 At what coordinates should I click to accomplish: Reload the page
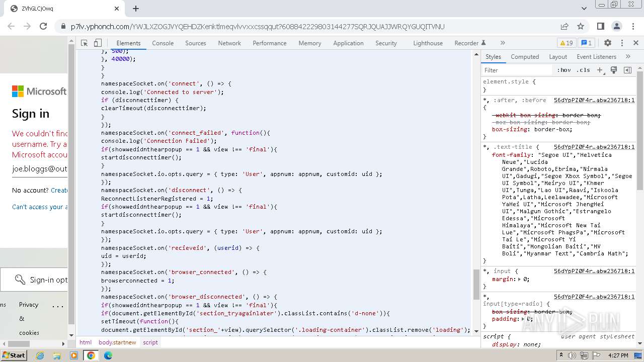43,26
